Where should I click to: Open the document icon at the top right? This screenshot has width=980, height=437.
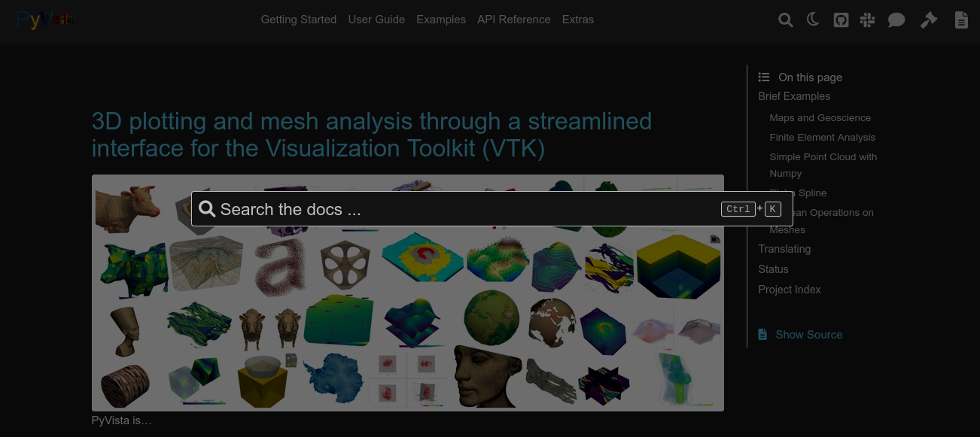961,20
